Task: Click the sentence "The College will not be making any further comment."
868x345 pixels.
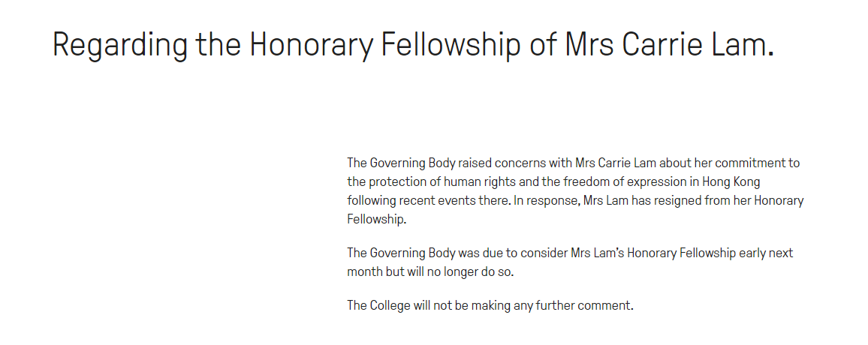Action: 490,305
